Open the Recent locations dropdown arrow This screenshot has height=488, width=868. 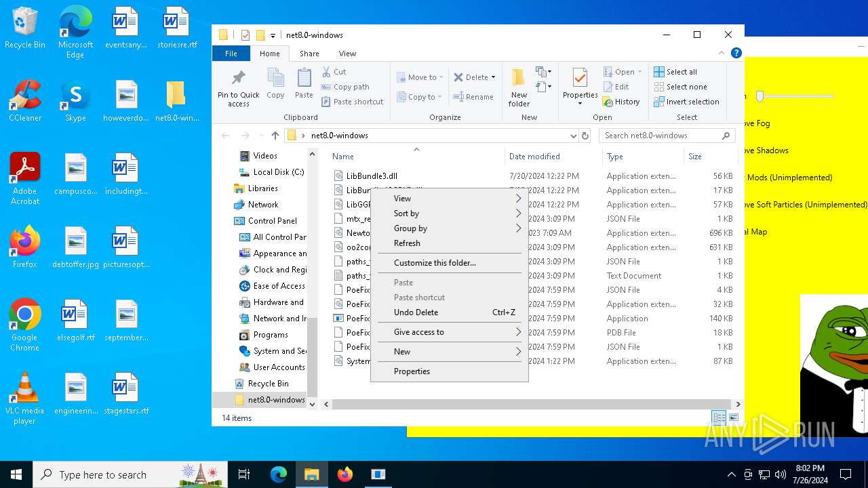coord(260,136)
